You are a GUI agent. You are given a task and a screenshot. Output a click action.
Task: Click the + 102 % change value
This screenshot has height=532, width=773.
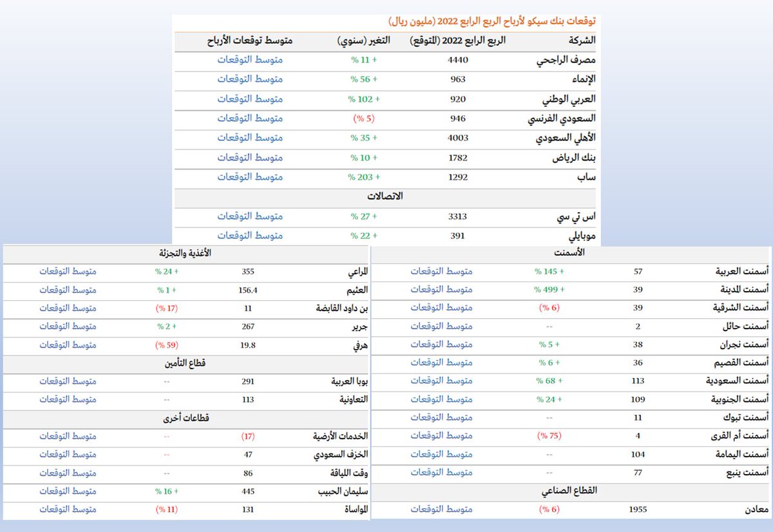(x=365, y=99)
